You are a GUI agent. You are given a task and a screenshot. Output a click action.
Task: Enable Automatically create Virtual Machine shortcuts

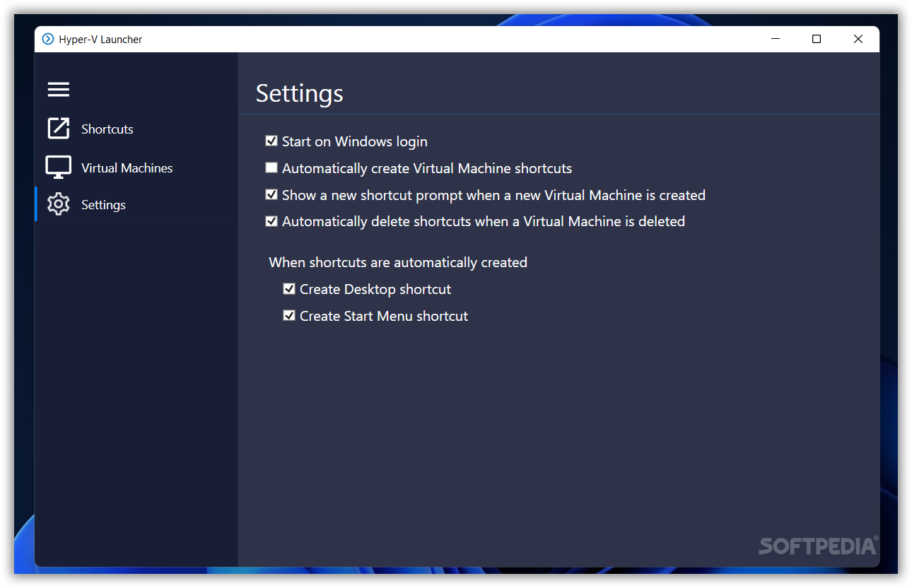pyautogui.click(x=271, y=167)
